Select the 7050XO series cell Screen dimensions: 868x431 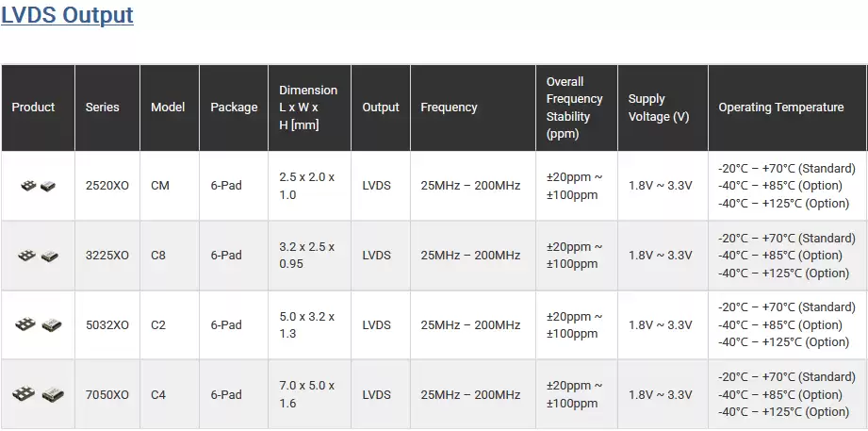click(x=107, y=394)
